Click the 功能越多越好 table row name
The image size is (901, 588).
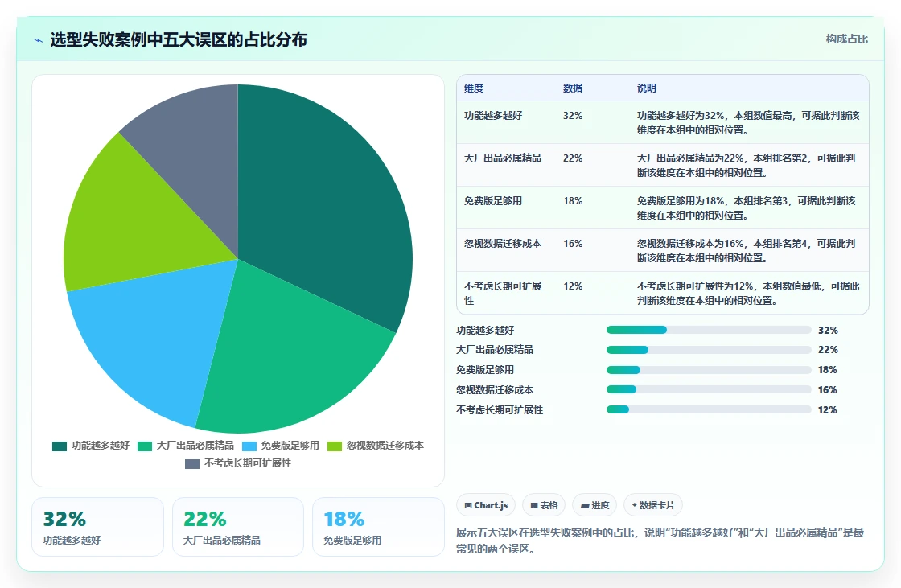[x=493, y=116]
